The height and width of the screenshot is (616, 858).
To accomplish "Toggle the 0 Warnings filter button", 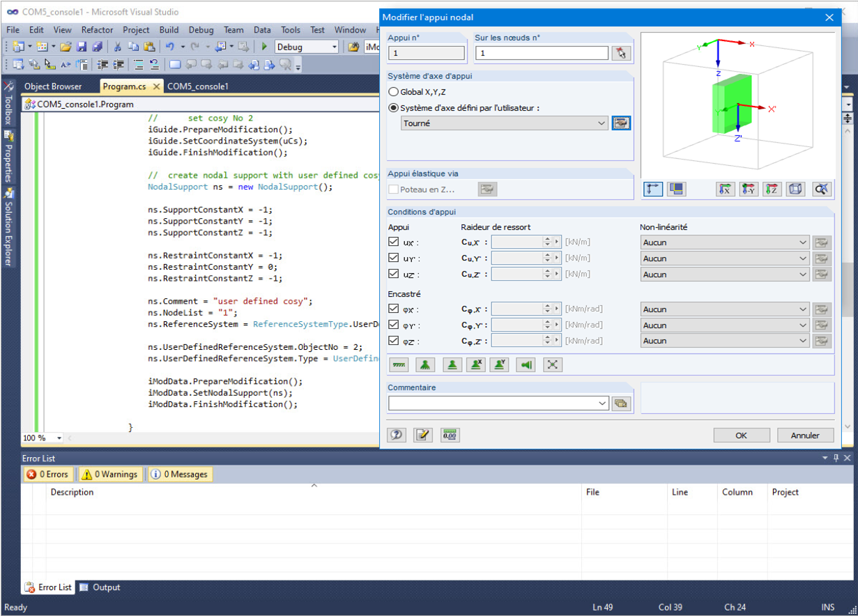I will click(x=110, y=474).
